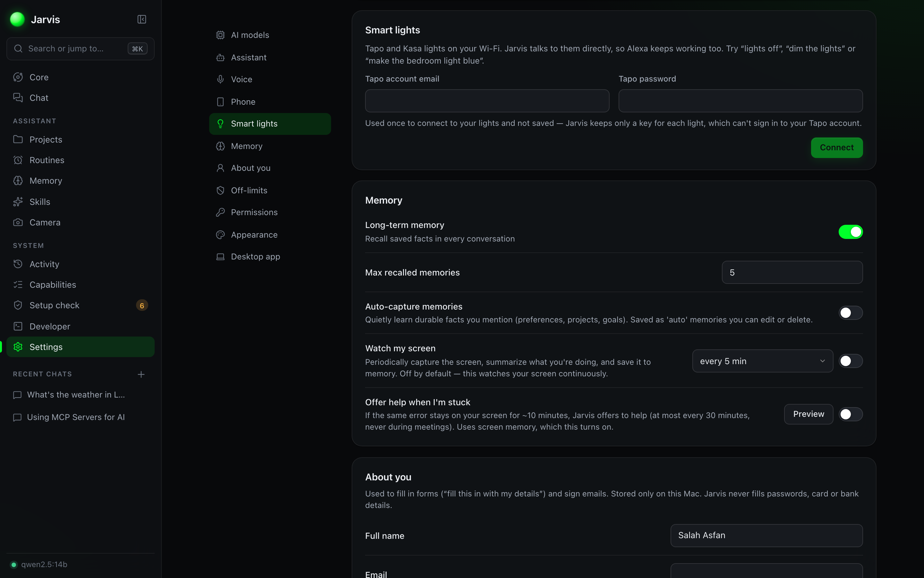
Task: Open the Using MCP Servers for AI chat
Action: tap(81, 417)
